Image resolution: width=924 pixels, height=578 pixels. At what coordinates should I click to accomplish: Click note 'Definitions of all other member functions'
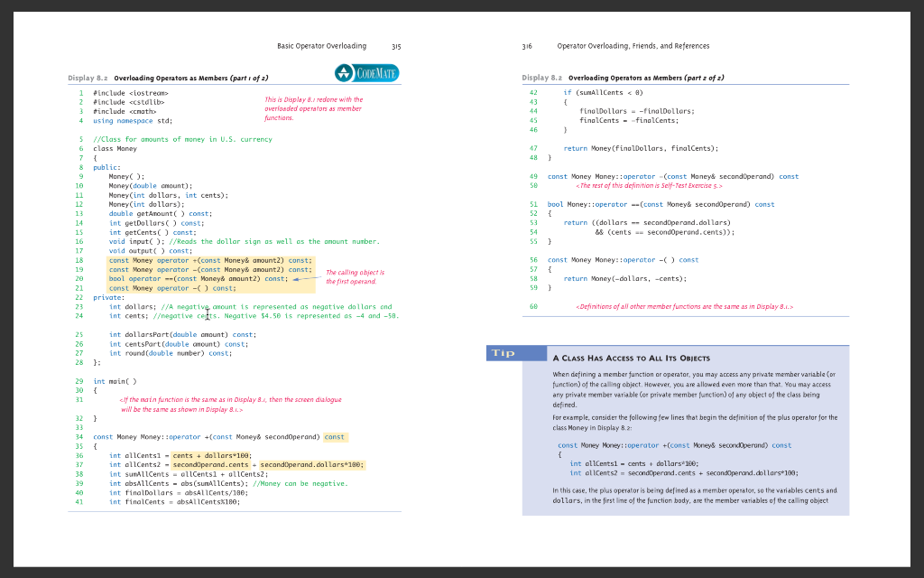click(x=684, y=307)
